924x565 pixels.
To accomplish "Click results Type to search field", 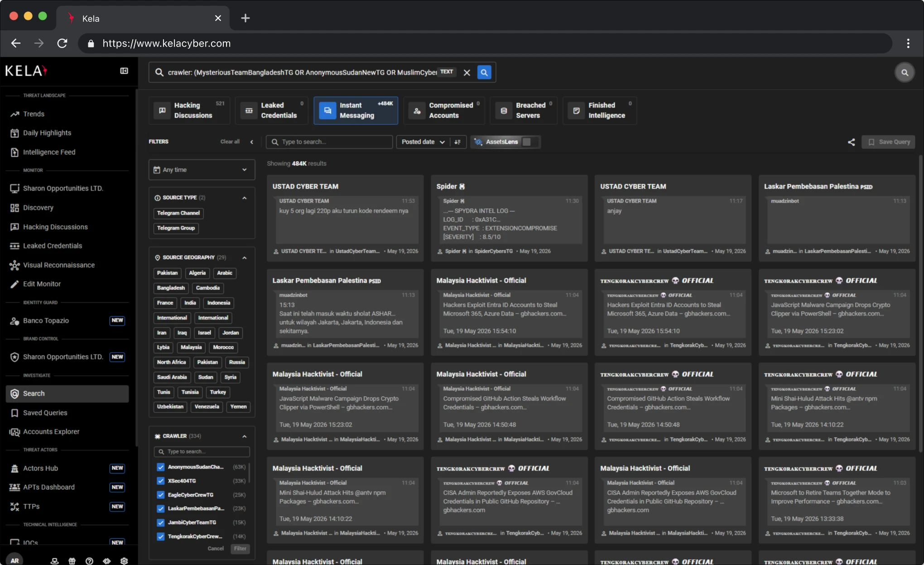I will pyautogui.click(x=329, y=142).
